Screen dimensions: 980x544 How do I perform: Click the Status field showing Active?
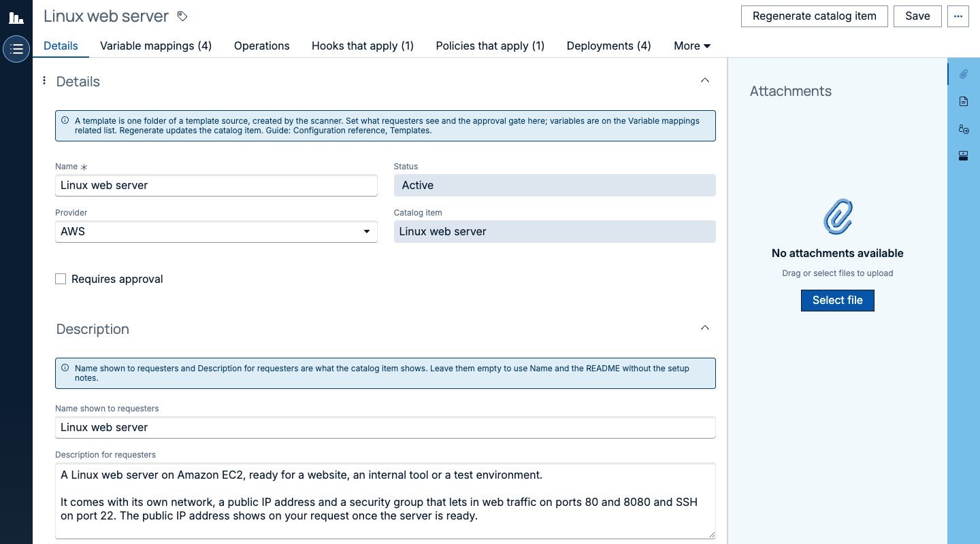click(x=555, y=185)
